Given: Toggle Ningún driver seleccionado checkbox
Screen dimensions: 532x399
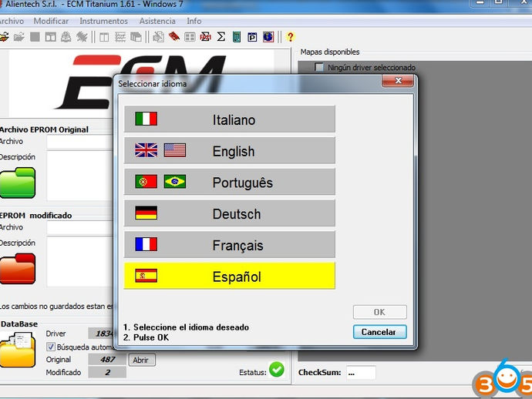Looking at the screenshot, I should 319,67.
